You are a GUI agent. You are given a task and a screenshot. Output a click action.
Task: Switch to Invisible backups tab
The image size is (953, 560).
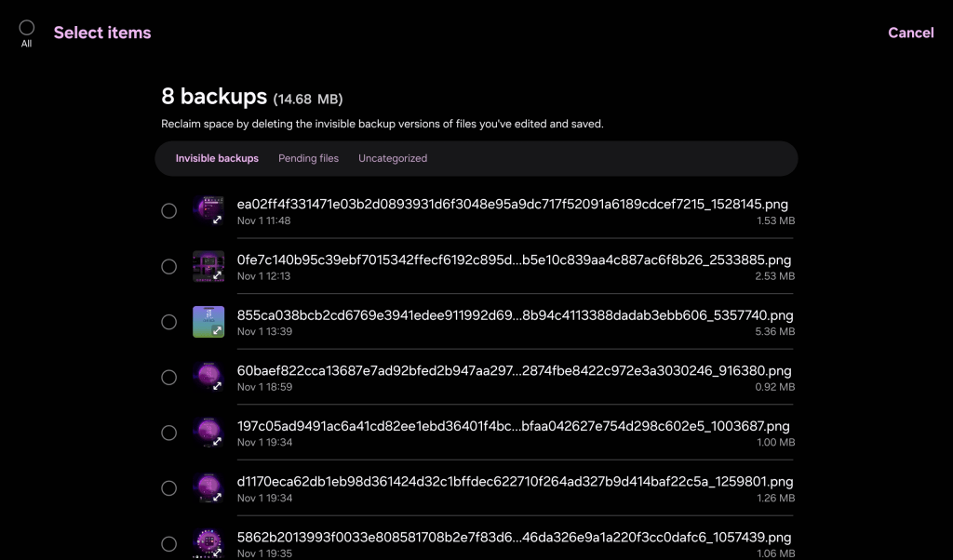coord(217,158)
